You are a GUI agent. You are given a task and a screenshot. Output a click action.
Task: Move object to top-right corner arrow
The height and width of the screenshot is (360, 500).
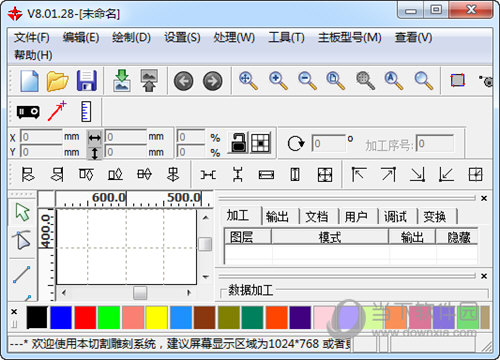[388, 174]
